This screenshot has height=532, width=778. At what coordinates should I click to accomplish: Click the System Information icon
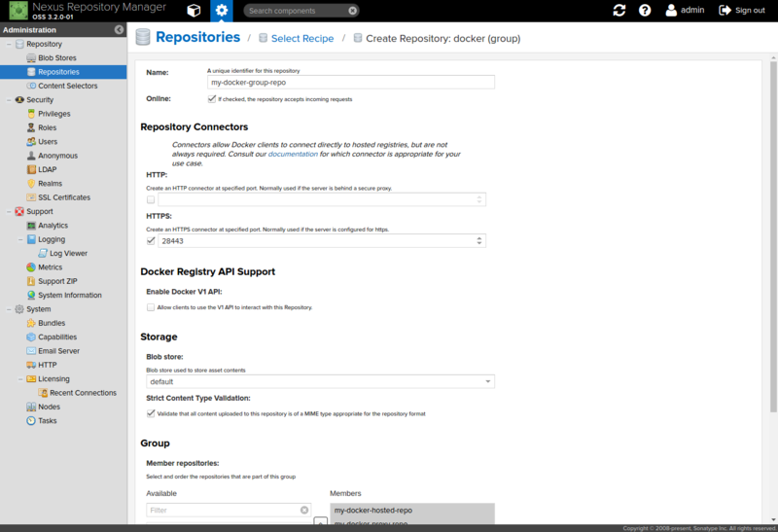pos(31,295)
